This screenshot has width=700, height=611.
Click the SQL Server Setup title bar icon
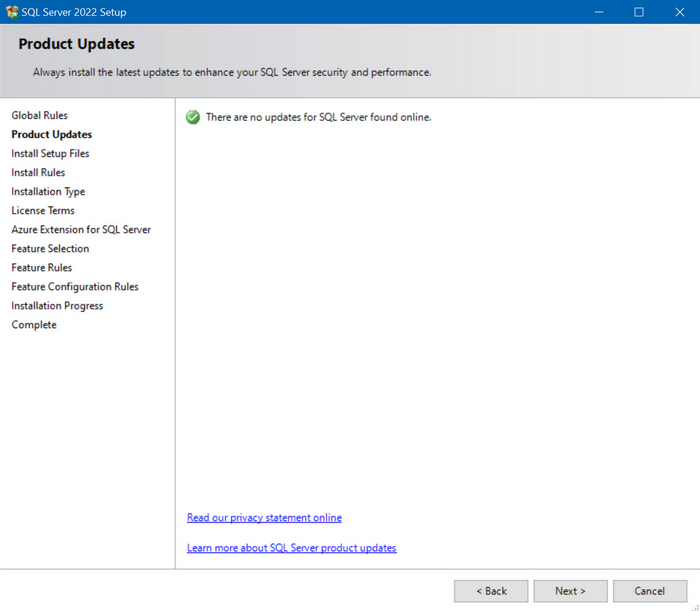tap(12, 12)
